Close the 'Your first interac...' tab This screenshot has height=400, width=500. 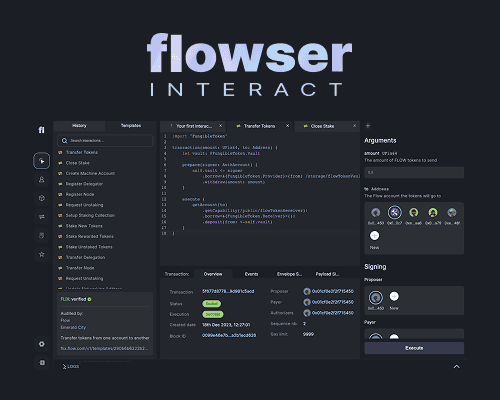220,126
